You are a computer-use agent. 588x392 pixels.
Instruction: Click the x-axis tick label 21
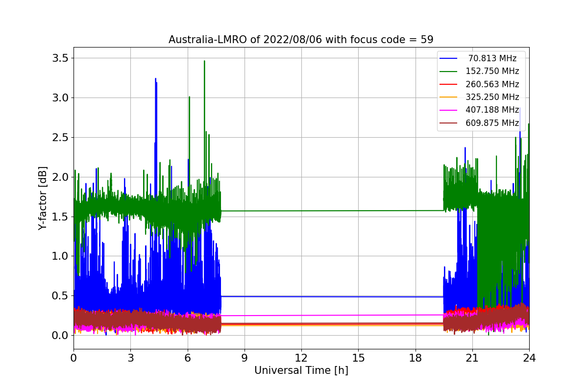(472, 358)
